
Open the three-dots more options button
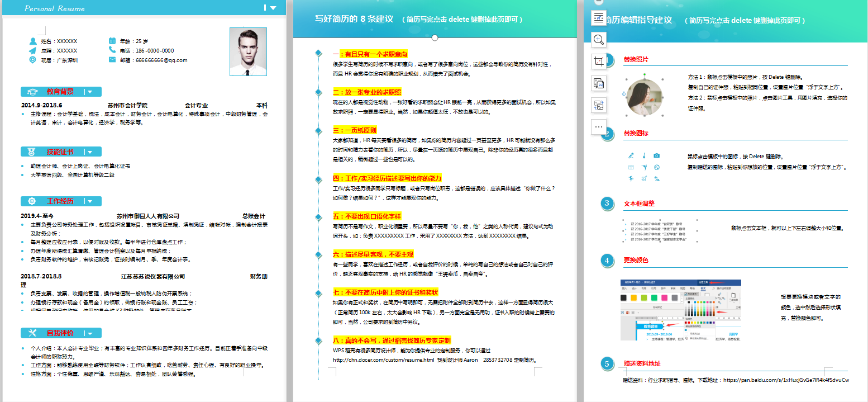point(599,127)
